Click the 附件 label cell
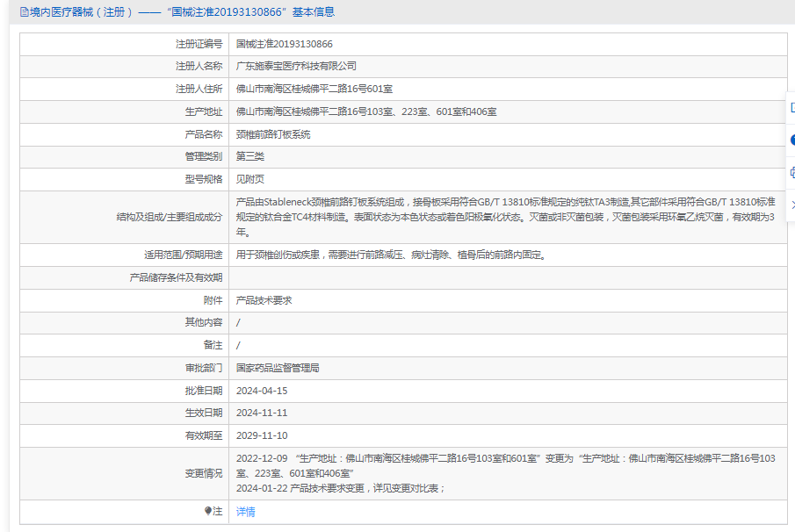Screen dimensions: 795x532 (125, 300)
